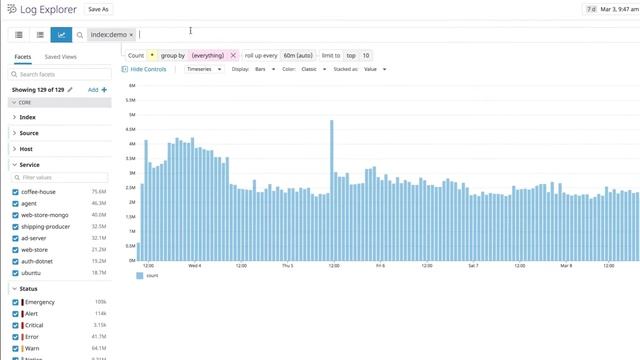This screenshot has height=360, width=640.
Task: Change the roll up 60m interval
Action: coord(298,56)
